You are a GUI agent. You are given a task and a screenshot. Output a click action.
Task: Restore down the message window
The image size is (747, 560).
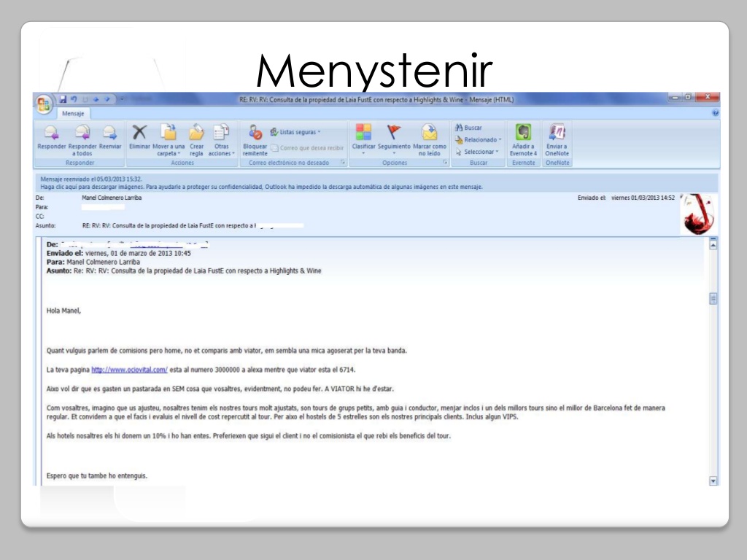click(x=688, y=97)
